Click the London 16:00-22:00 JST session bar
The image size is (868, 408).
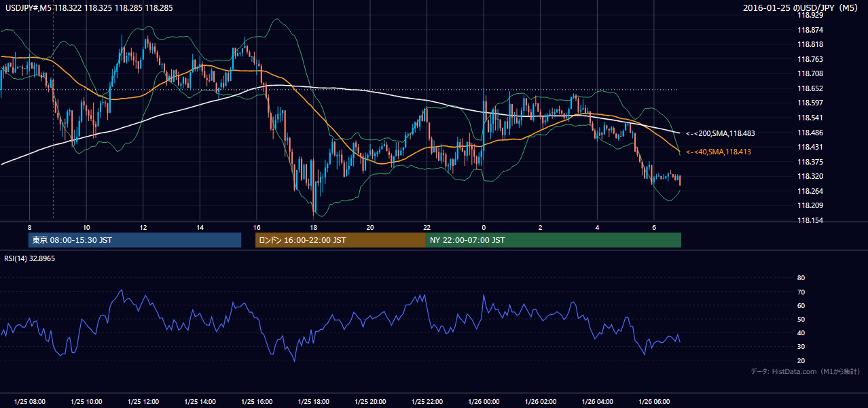click(340, 240)
